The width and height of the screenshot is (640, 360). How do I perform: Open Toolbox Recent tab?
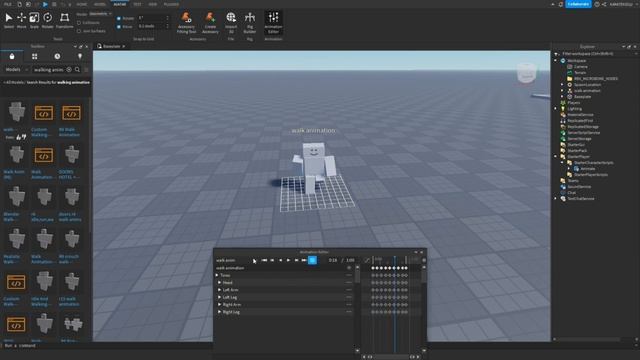click(58, 56)
